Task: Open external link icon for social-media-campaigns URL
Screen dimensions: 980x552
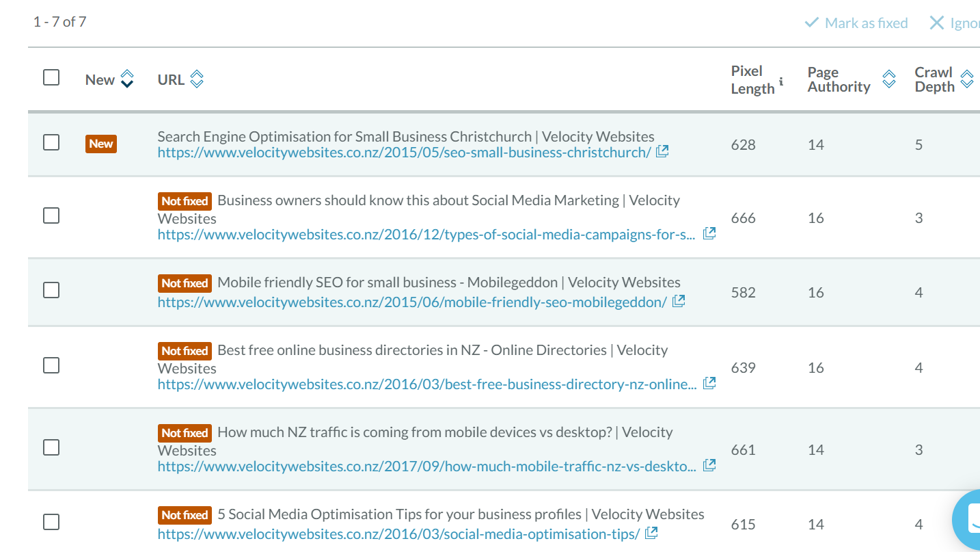Action: (x=709, y=233)
